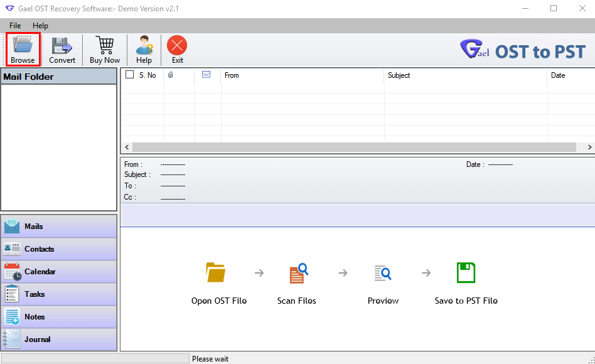
Task: Open the Contacts section
Action: (59, 249)
